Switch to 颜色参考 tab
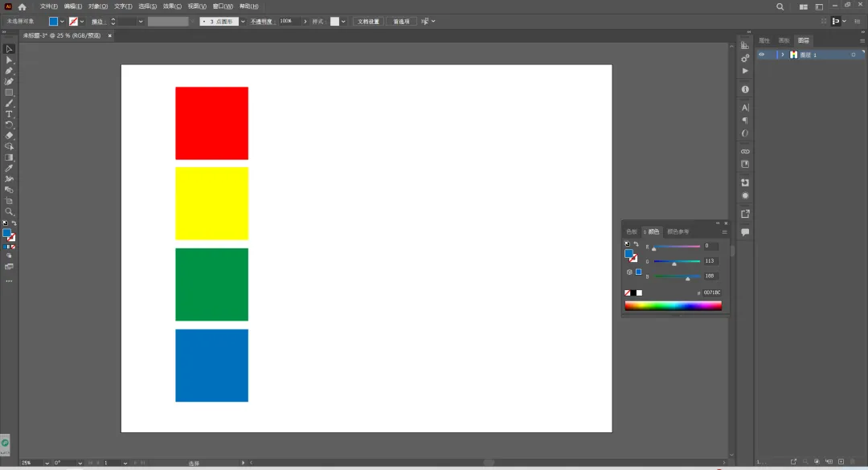868x470 pixels. point(678,231)
